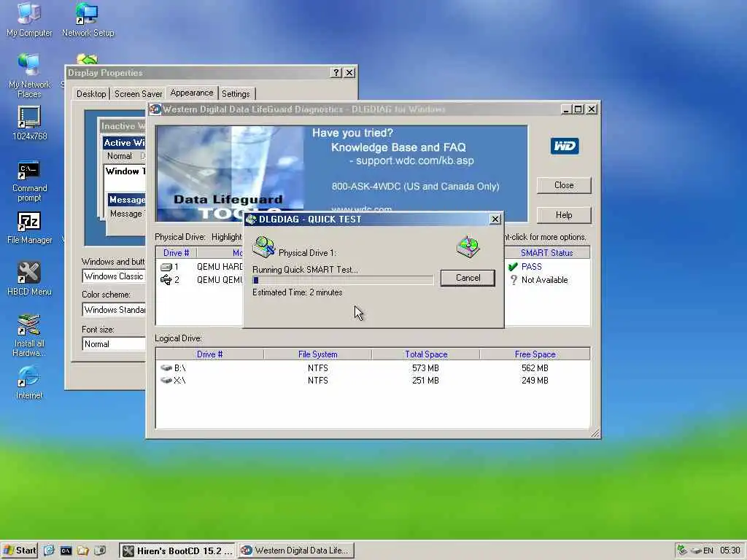Click Start button on taskbar
The image size is (747, 560).
[x=20, y=551]
